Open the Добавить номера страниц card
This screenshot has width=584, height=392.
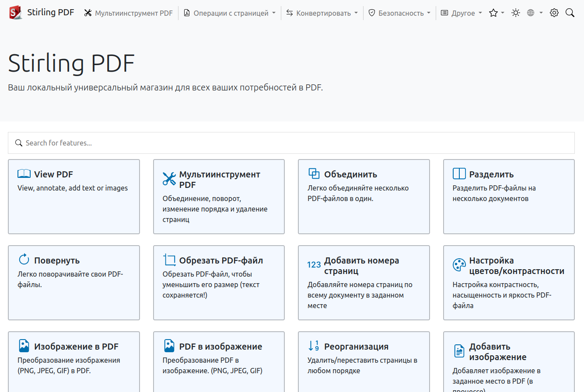coord(364,283)
